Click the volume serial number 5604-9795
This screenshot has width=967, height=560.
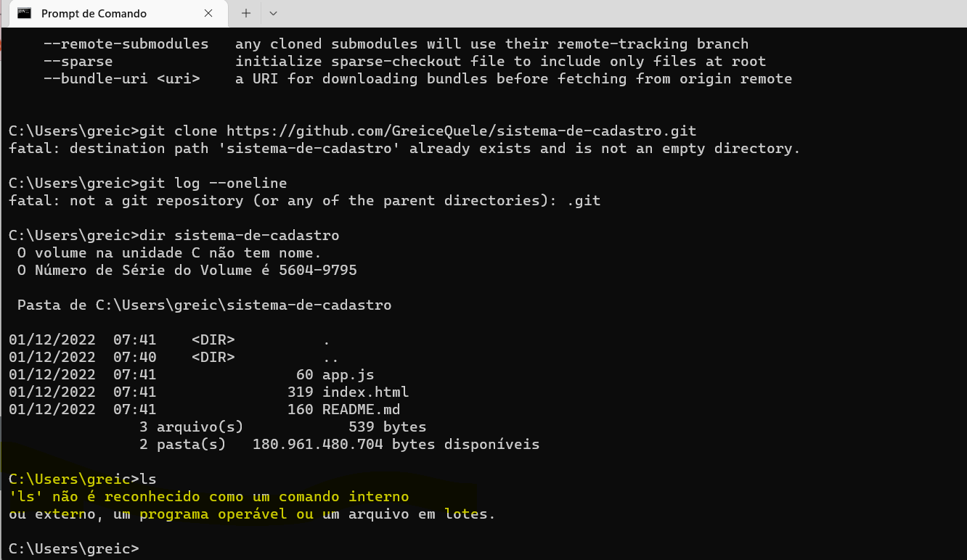[318, 271]
